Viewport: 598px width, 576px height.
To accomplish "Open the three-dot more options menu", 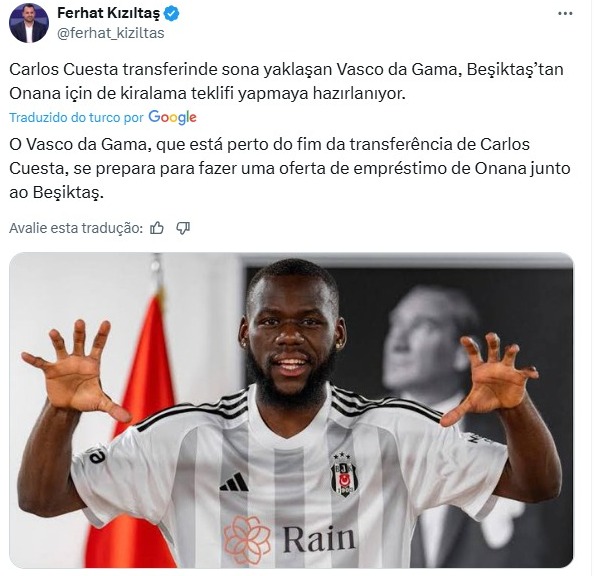I will click(x=565, y=14).
